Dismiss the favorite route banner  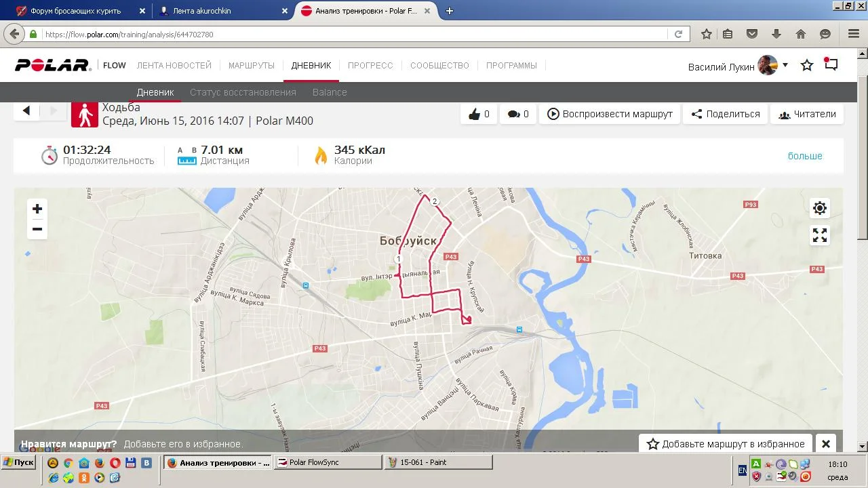click(x=826, y=444)
